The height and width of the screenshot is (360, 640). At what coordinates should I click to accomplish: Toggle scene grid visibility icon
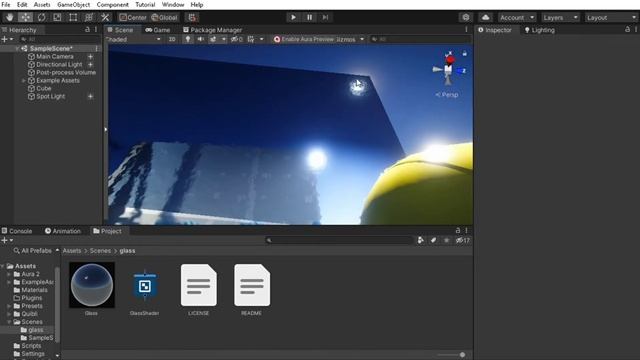[251, 39]
